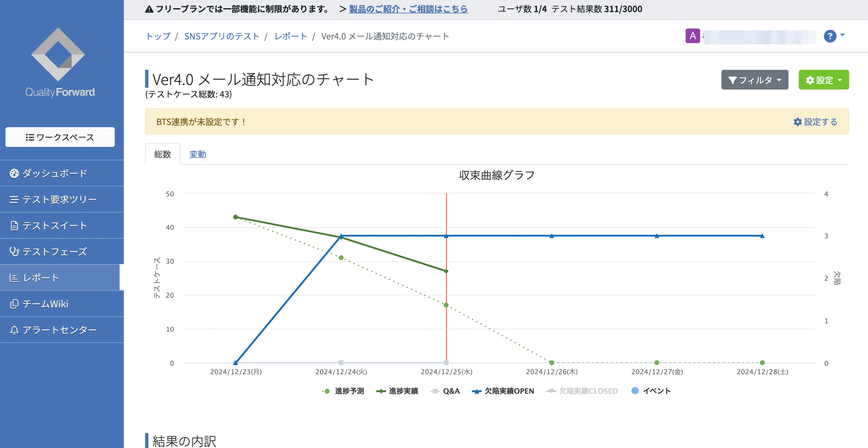Switch to the 変動 tab
Viewport: 868px width, 448px height.
coord(198,154)
